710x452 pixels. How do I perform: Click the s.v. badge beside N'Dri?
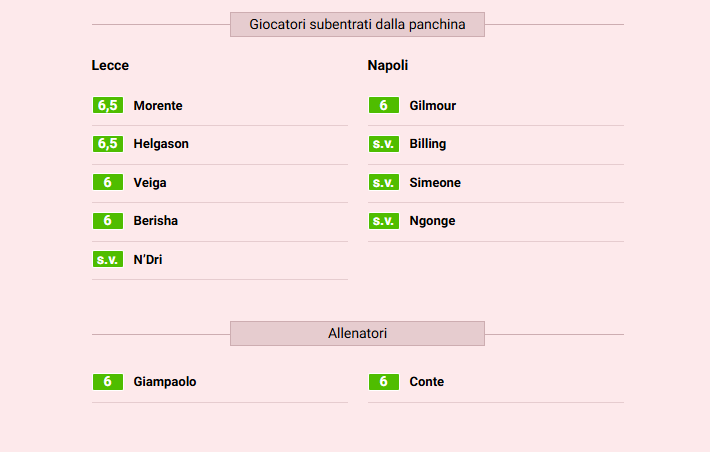coord(107,260)
